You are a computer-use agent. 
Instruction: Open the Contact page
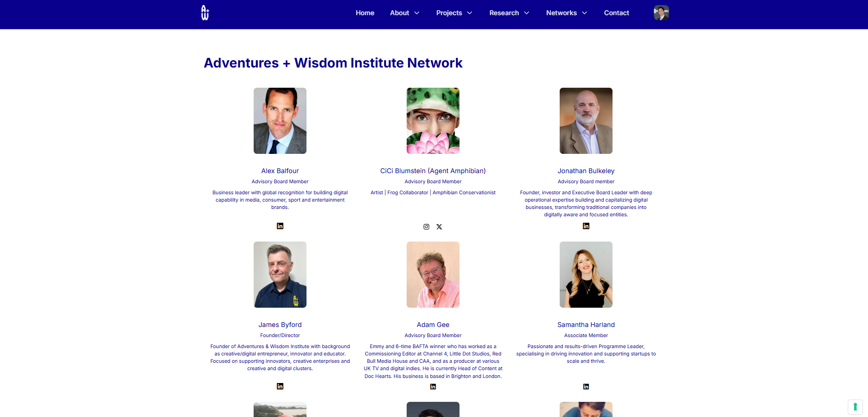pyautogui.click(x=616, y=13)
